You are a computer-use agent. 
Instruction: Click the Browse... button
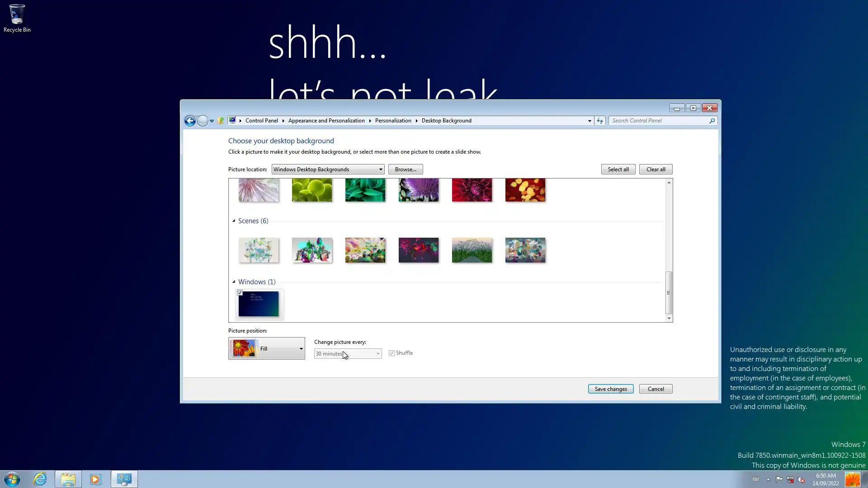click(405, 169)
